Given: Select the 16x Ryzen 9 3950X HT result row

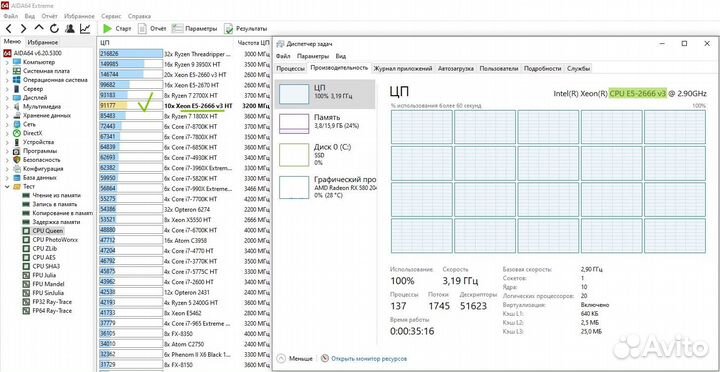Looking at the screenshot, I should [x=185, y=64].
